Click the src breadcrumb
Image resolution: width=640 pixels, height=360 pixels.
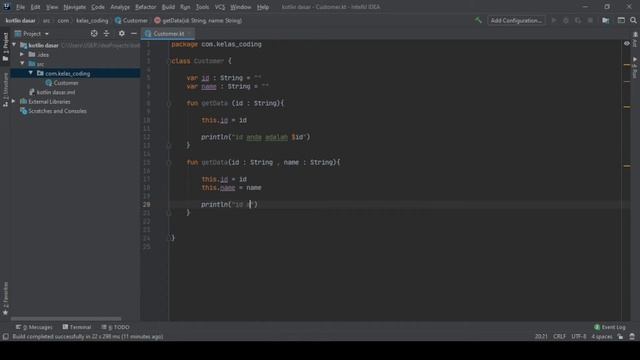[x=47, y=20]
